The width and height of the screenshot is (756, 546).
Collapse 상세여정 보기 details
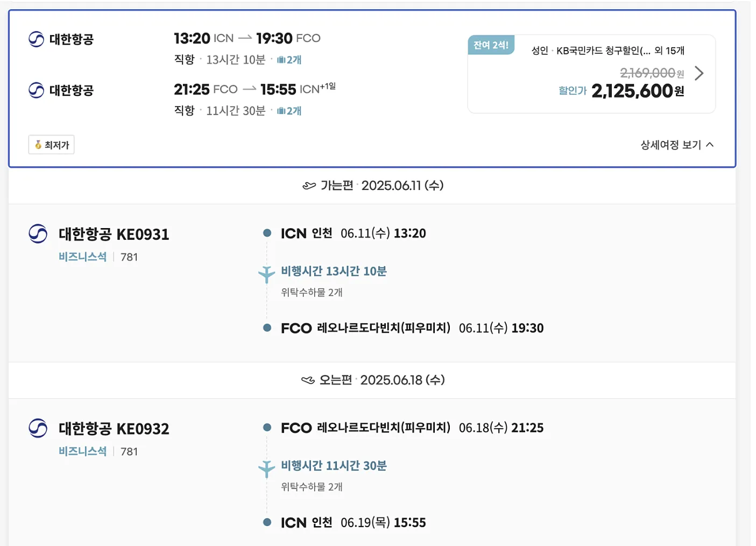(677, 145)
